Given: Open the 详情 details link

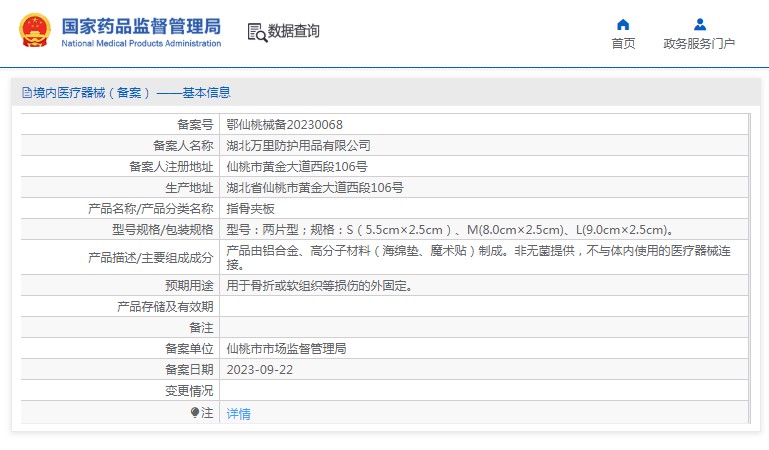Looking at the screenshot, I should (x=238, y=414).
